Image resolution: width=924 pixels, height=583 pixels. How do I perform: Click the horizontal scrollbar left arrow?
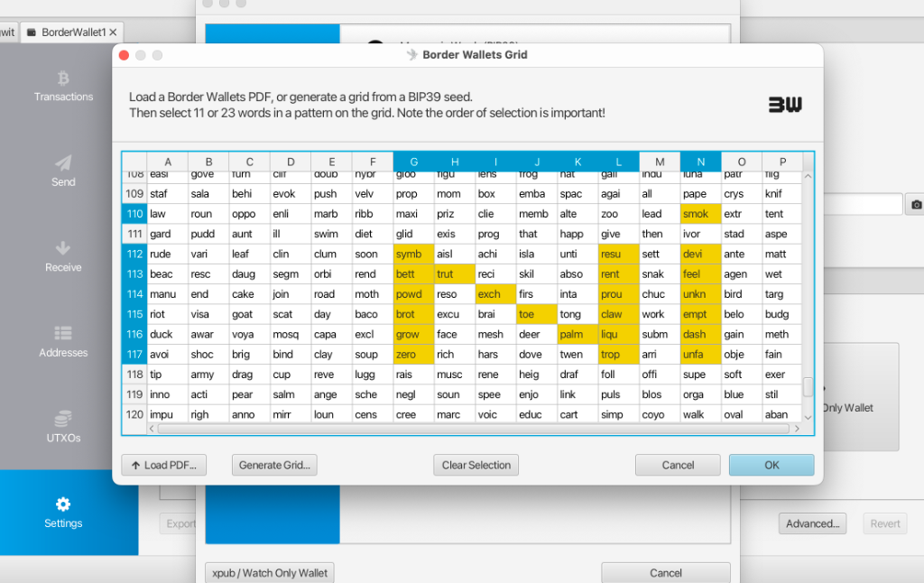tap(152, 429)
